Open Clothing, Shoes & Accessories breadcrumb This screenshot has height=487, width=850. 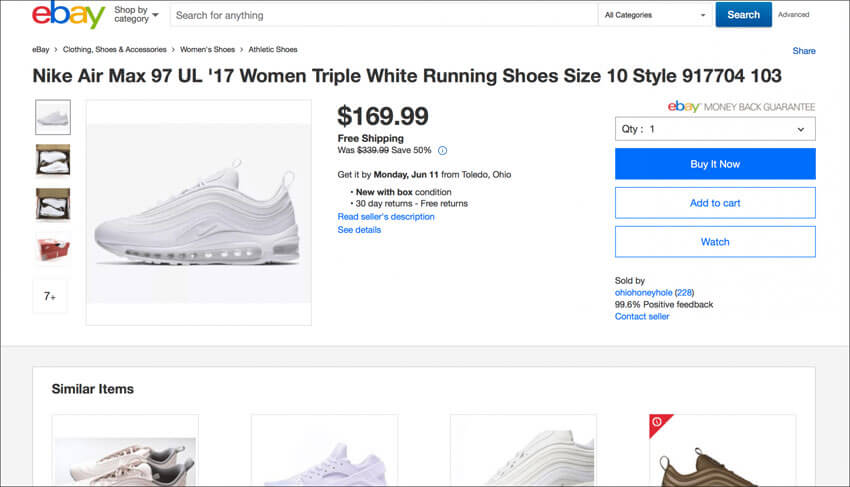coord(114,49)
